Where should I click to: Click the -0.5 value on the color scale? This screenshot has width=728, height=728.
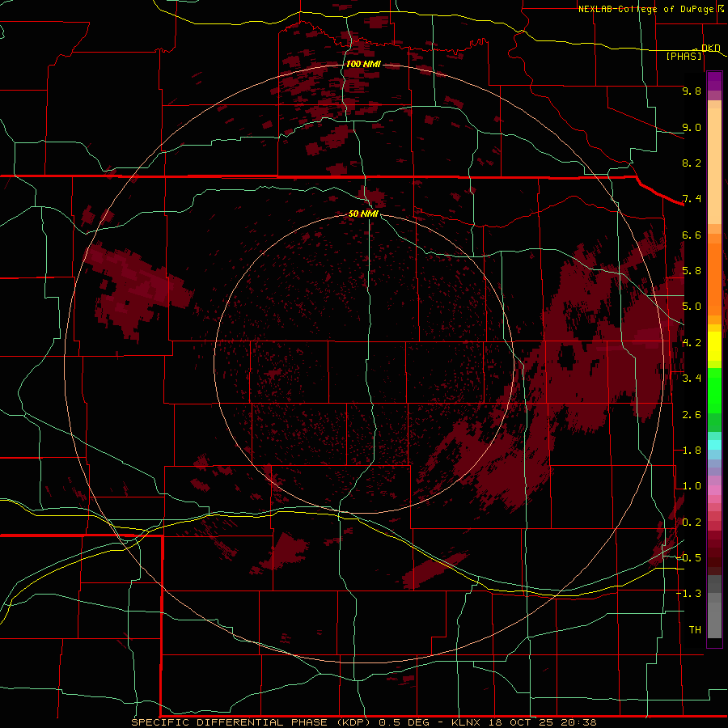(688, 558)
